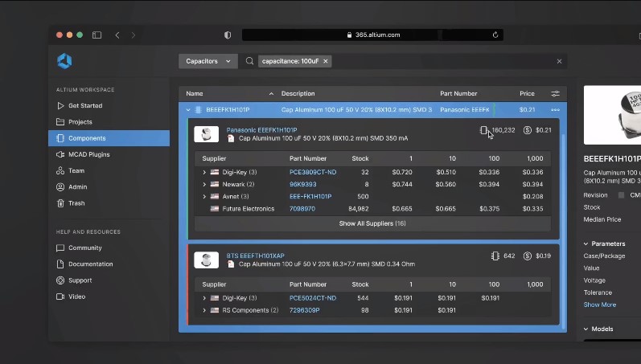Go back with browser back arrow
The image size is (641, 364).
click(x=117, y=35)
